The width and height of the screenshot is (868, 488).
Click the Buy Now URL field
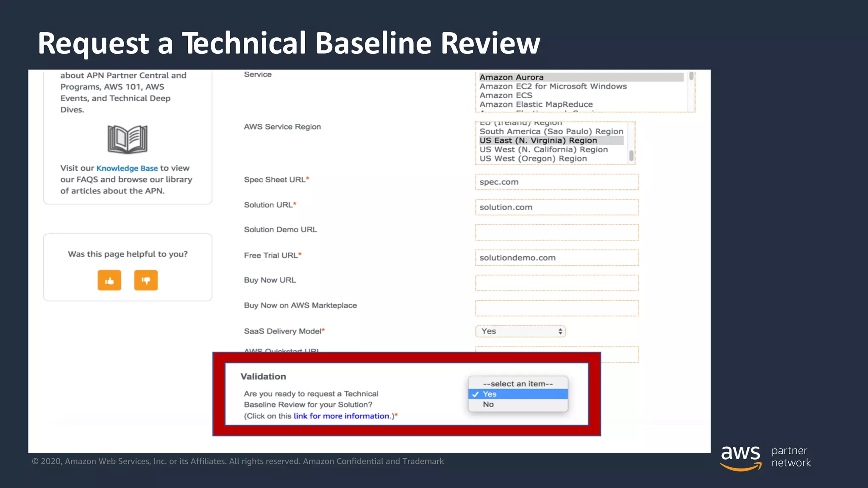[557, 283]
